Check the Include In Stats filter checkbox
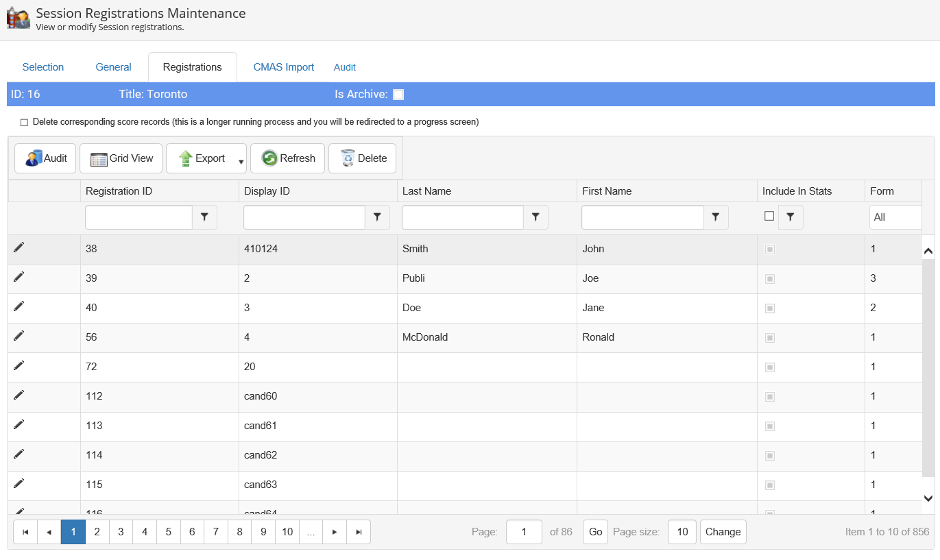The width and height of the screenshot is (940, 560). click(x=769, y=216)
